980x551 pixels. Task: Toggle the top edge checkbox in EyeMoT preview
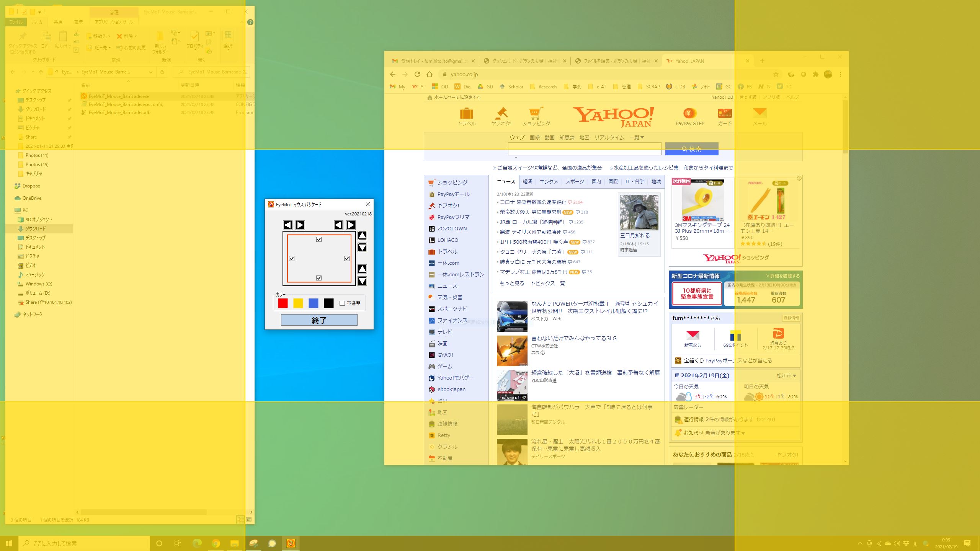(x=319, y=240)
